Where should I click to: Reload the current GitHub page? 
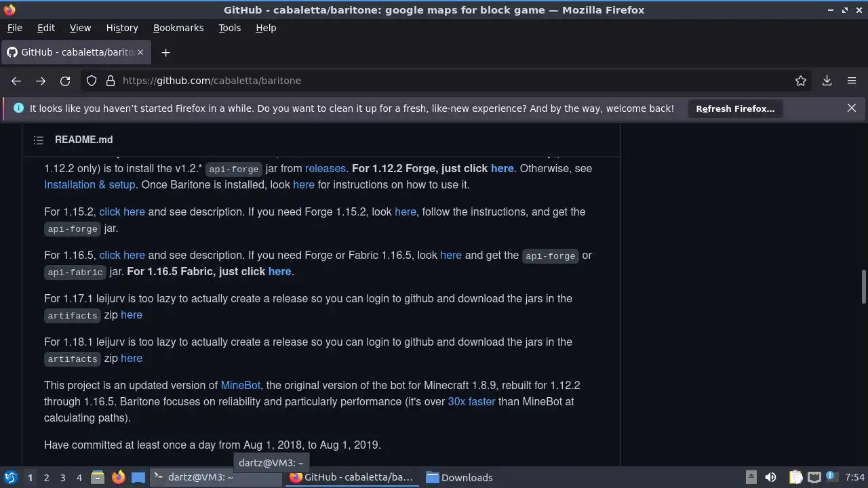point(65,81)
